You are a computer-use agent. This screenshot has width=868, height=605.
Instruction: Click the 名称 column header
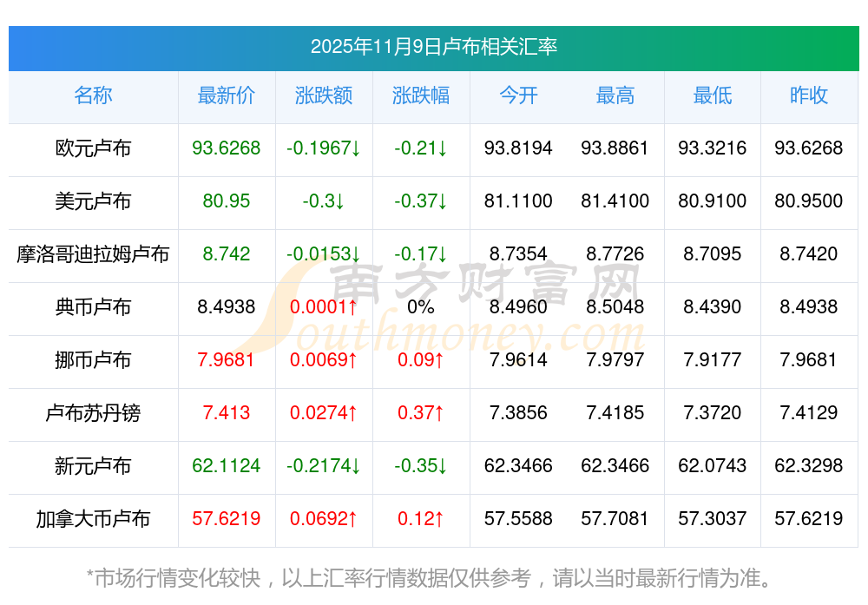tap(93, 95)
